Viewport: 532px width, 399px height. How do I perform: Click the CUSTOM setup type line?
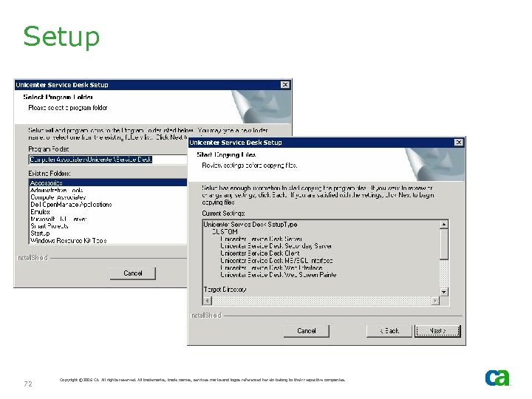[225, 232]
